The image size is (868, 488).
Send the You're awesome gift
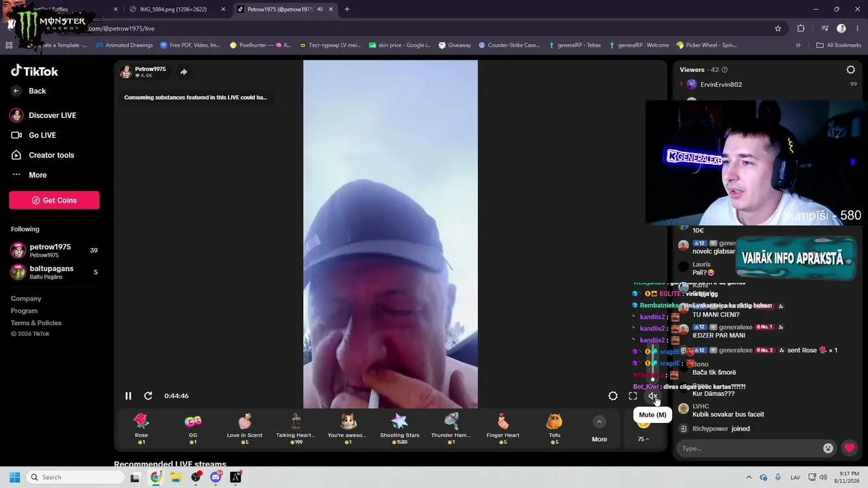click(x=347, y=428)
